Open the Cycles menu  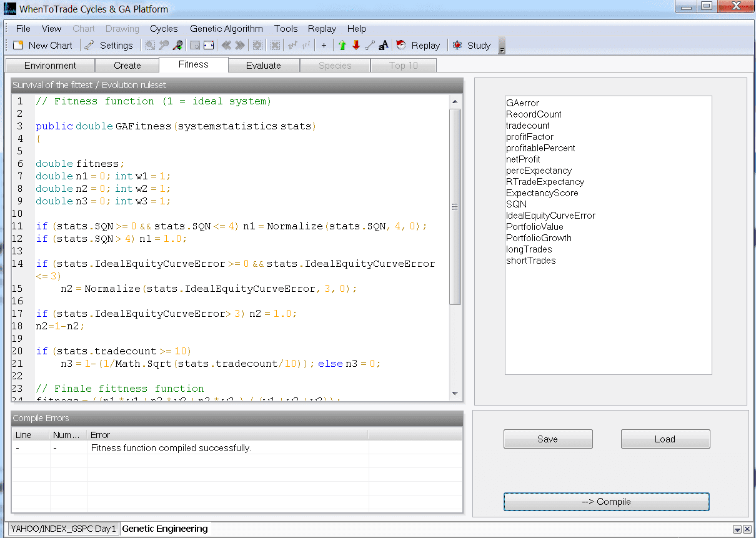[164, 29]
